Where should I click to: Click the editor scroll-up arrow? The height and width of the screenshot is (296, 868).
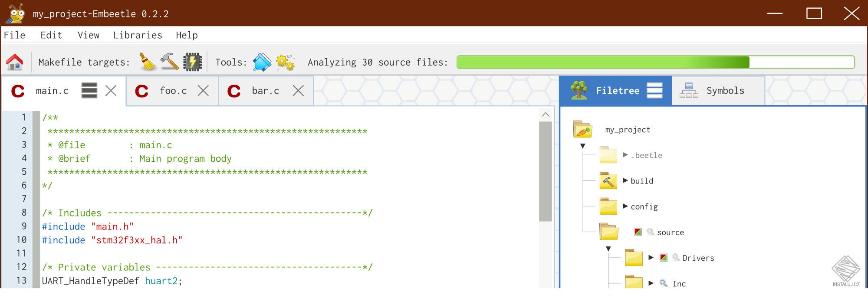(546, 114)
